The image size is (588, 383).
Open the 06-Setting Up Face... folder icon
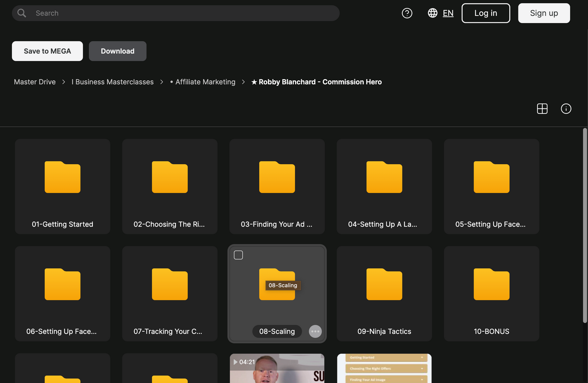tap(63, 284)
